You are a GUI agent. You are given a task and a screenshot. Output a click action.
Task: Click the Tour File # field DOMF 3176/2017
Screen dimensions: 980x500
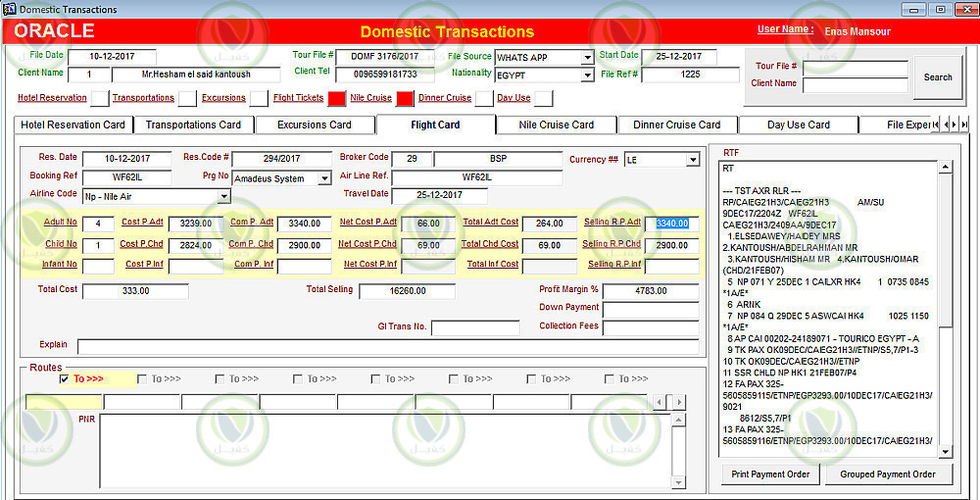[384, 57]
